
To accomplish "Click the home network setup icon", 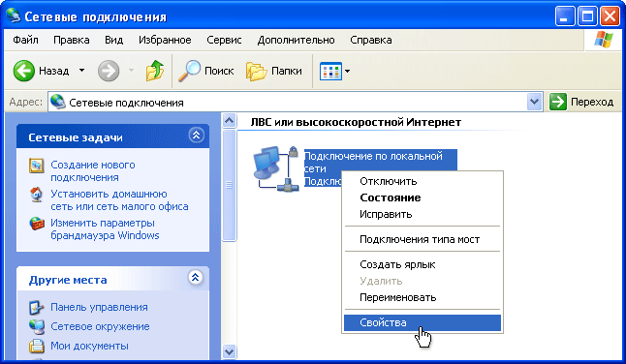I will (36, 195).
